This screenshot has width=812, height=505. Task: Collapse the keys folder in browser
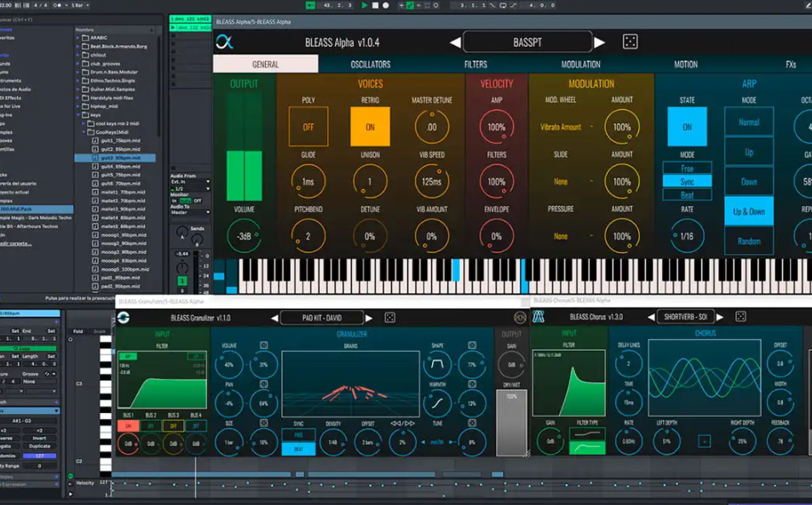click(x=78, y=115)
